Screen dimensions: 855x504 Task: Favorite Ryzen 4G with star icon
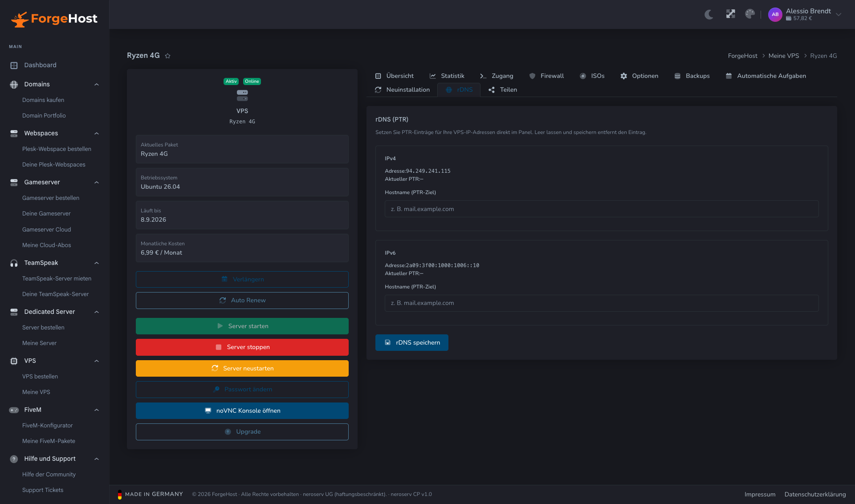(167, 56)
